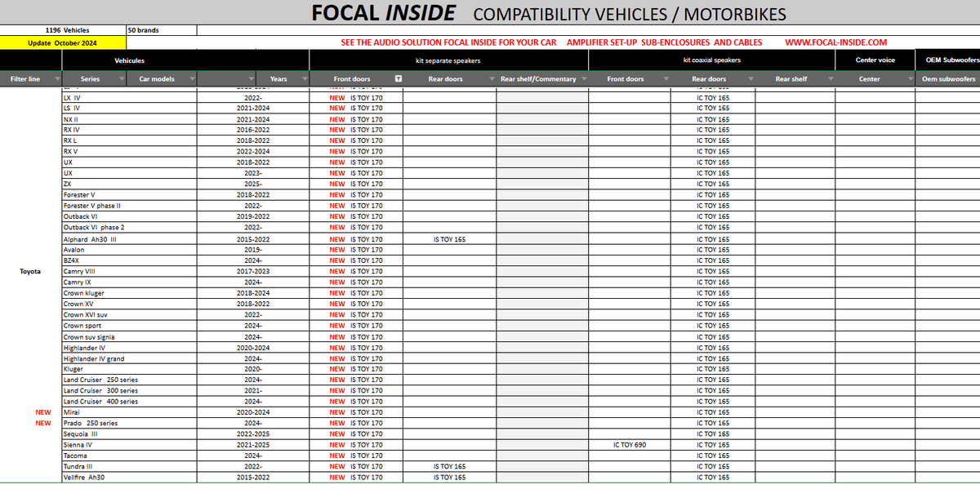The height and width of the screenshot is (498, 980).
Task: Select the 'LS IV' series cell
Action: coord(130,108)
